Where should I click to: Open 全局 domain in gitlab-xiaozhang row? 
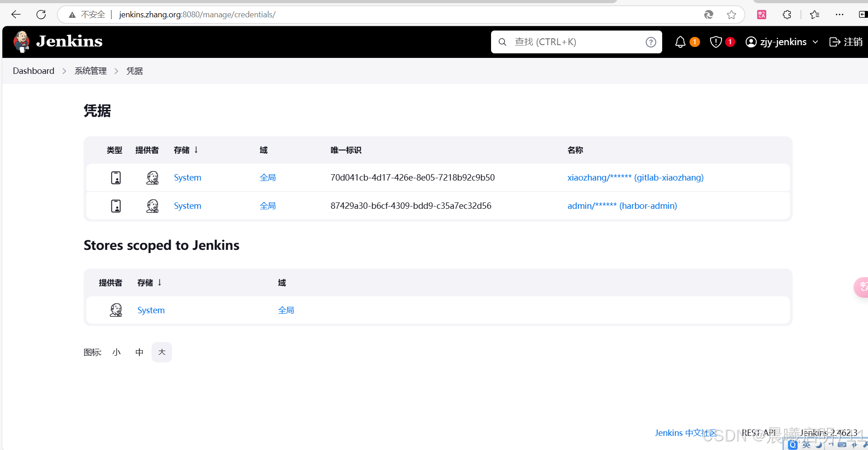268,178
